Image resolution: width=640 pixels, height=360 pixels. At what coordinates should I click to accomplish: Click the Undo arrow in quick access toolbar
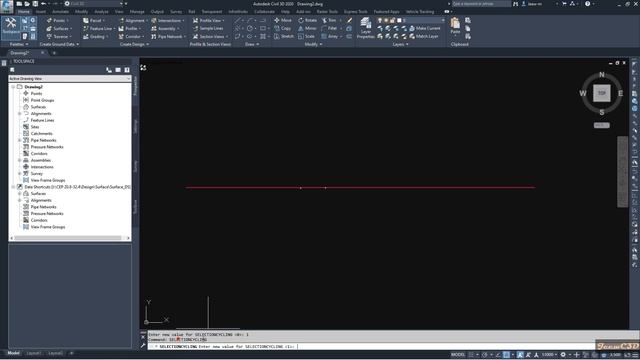(x=43, y=4)
